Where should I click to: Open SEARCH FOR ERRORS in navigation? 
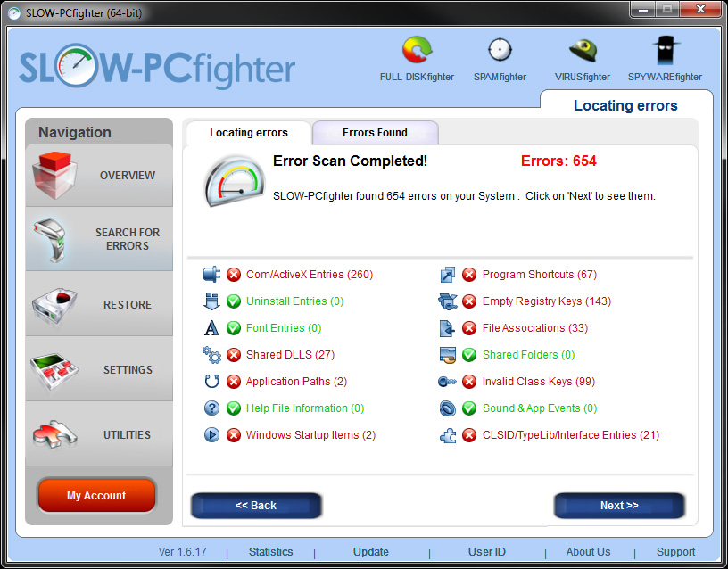click(99, 239)
